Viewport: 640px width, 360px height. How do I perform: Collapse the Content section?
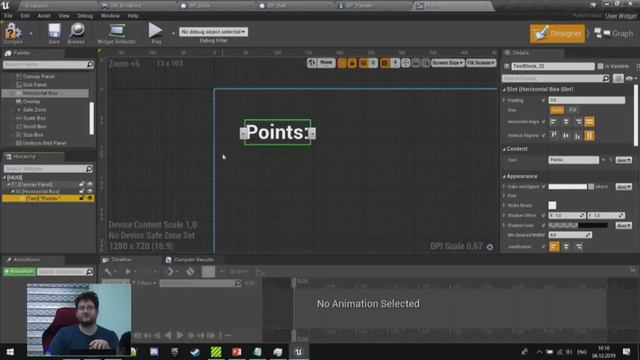point(504,149)
